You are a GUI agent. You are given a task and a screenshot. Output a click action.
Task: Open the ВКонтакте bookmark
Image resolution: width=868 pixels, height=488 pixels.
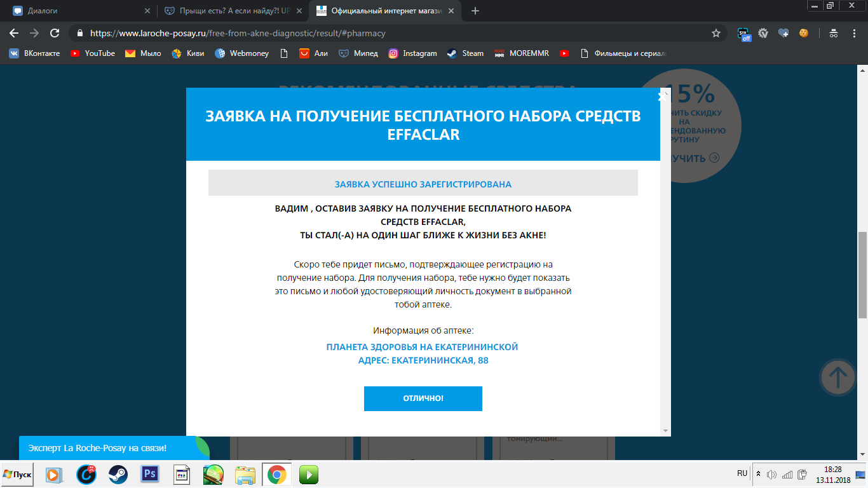tap(34, 53)
